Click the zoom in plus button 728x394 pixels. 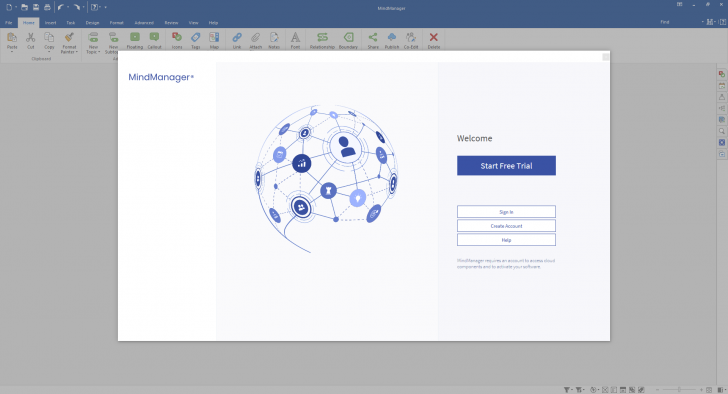tap(702, 390)
